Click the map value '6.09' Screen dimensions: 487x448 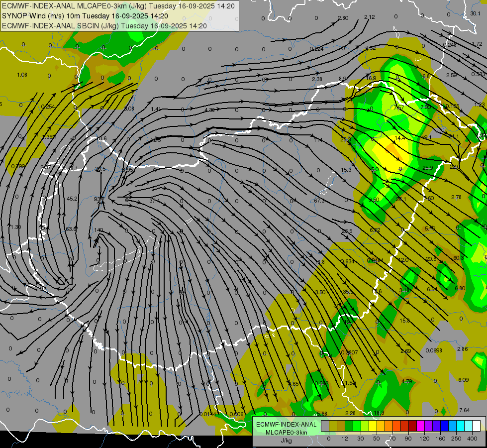464,380
